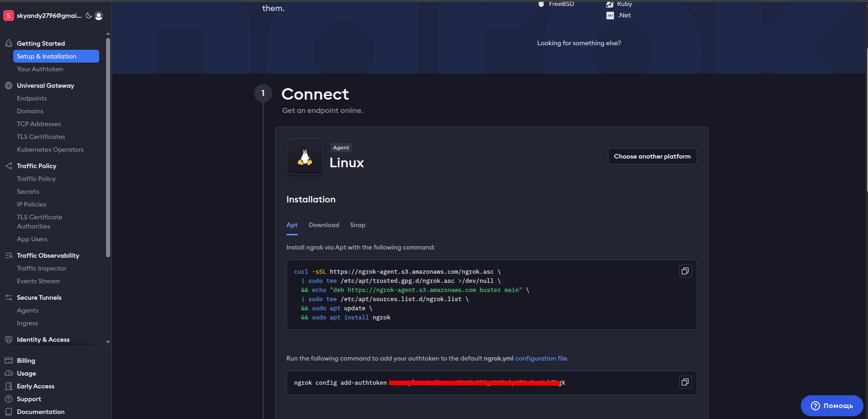Viewport: 868px width, 419px height.
Task: Open IP Policies page
Action: [x=32, y=204]
